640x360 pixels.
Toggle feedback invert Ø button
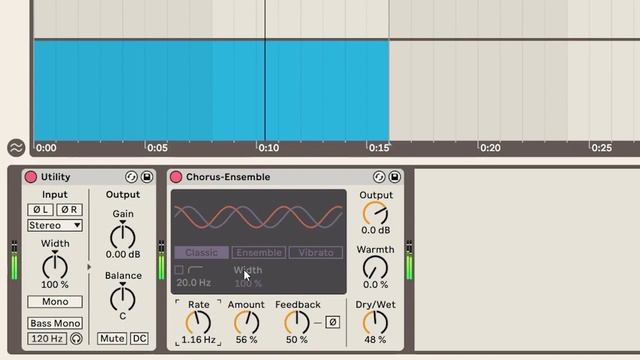[332, 322]
